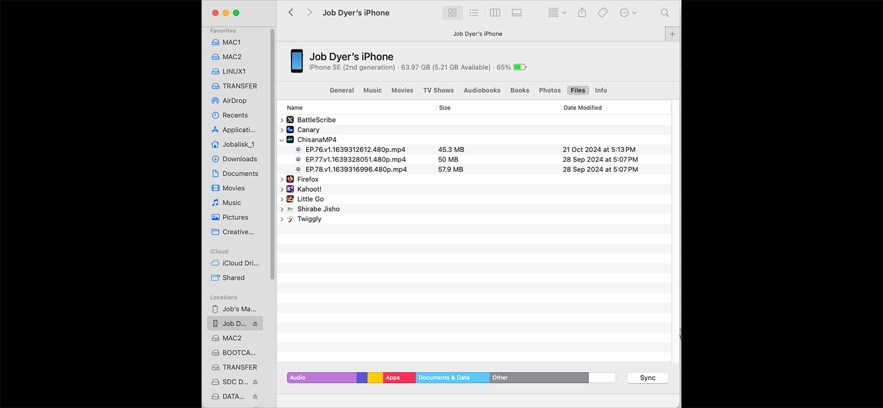Select the BattleScribe app icon
Image resolution: width=883 pixels, height=408 pixels.
290,120
